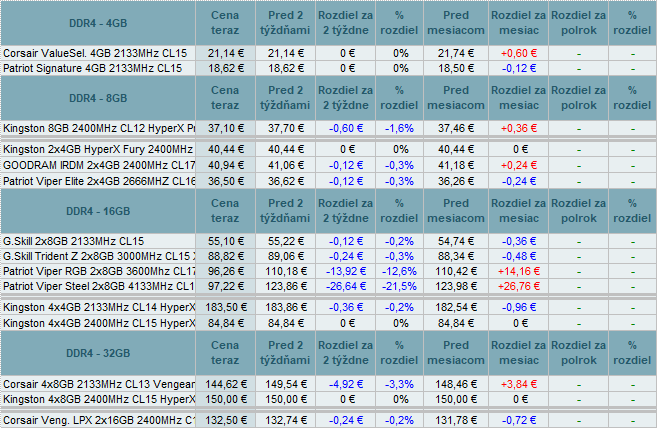The height and width of the screenshot is (428, 657).
Task: Click the -0,60 € two-week difference value
Action: click(346, 128)
